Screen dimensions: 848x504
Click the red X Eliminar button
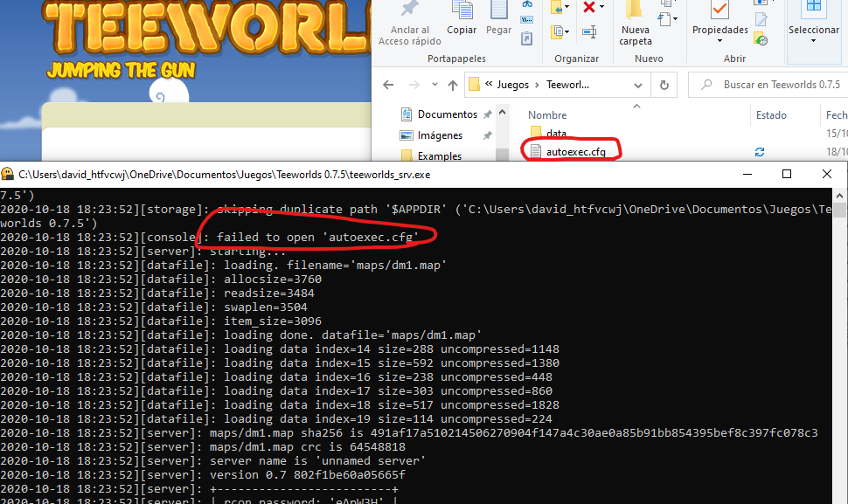[x=589, y=7]
